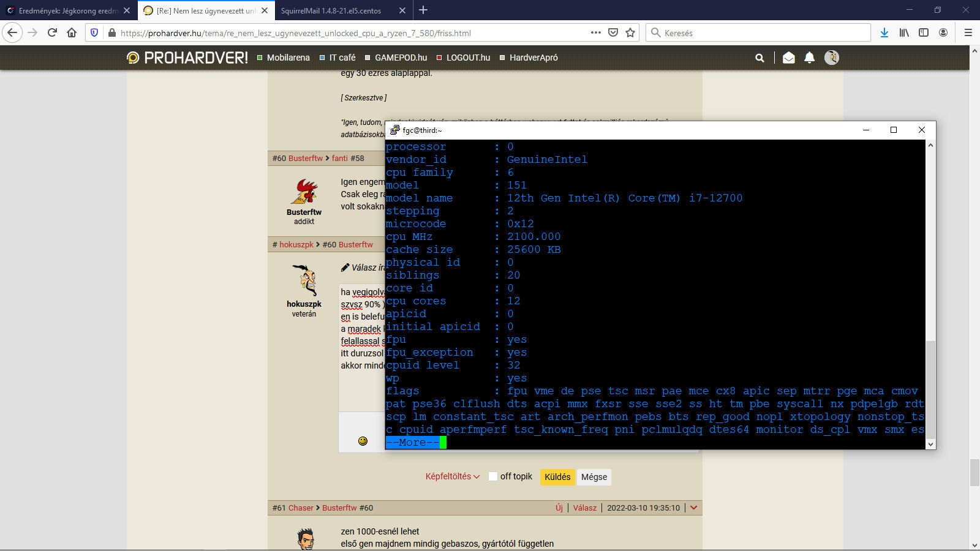This screenshot has width=980, height=551.
Task: Save page to Pocket
Action: (x=613, y=32)
